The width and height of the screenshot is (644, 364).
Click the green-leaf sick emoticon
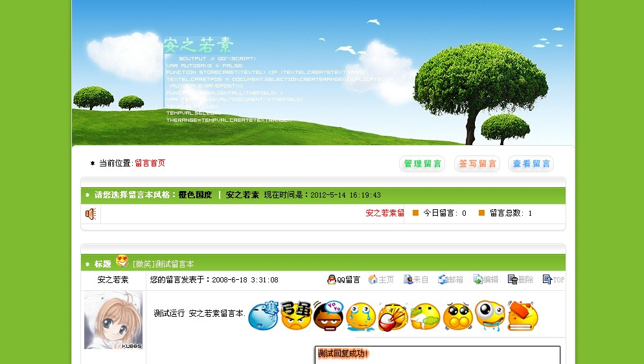click(x=425, y=317)
